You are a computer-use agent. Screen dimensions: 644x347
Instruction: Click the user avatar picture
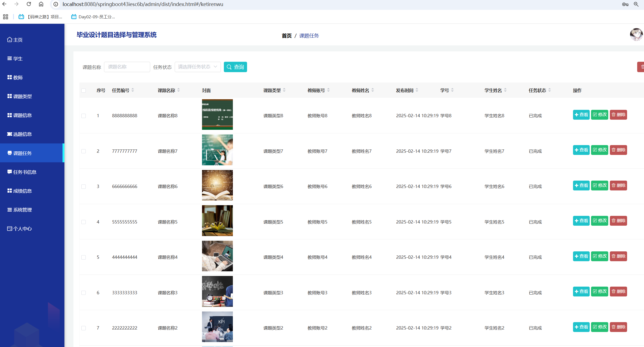pyautogui.click(x=636, y=35)
